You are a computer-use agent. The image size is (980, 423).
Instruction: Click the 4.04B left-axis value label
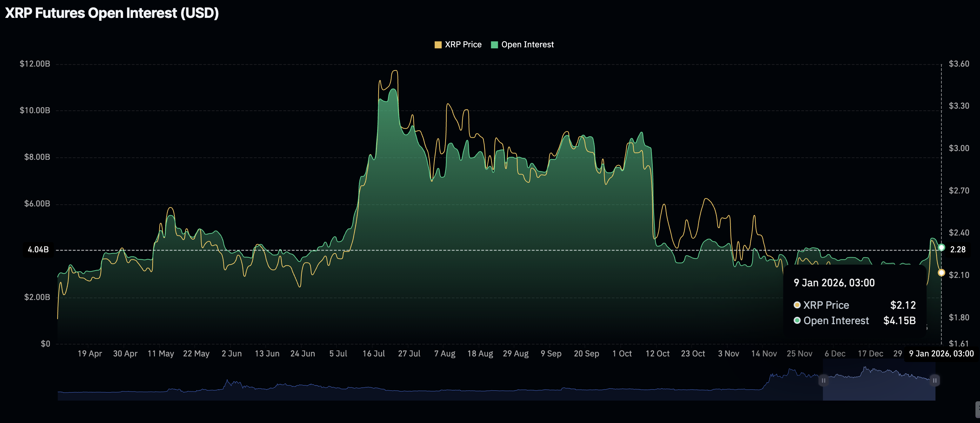(x=38, y=250)
